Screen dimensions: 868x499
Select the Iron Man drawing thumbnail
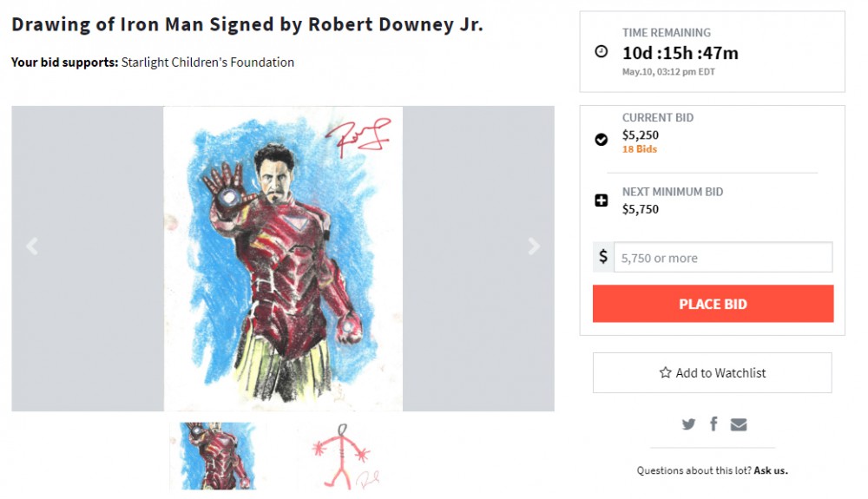pyautogui.click(x=219, y=456)
